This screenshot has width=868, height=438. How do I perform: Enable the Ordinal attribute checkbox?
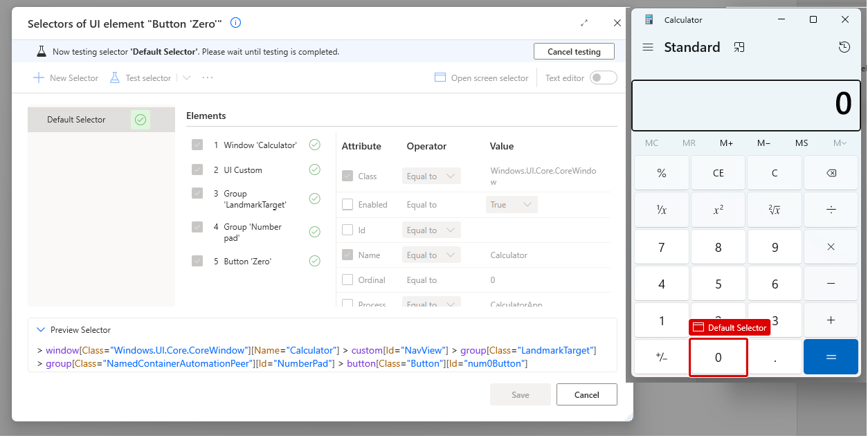(x=347, y=280)
